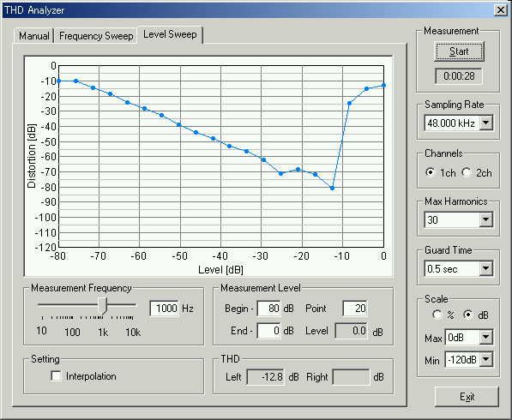
Task: Switch to the Manual tab
Action: (x=34, y=35)
